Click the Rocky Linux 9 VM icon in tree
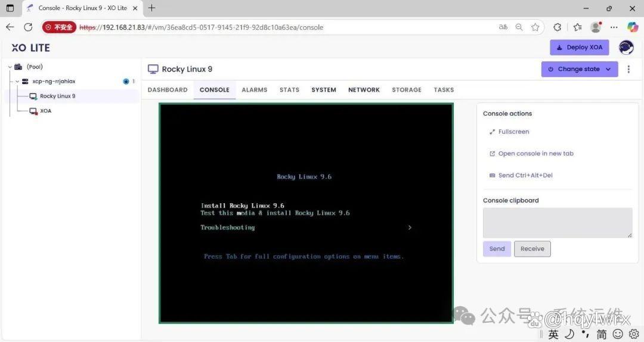The height and width of the screenshot is (342, 644). click(x=33, y=96)
